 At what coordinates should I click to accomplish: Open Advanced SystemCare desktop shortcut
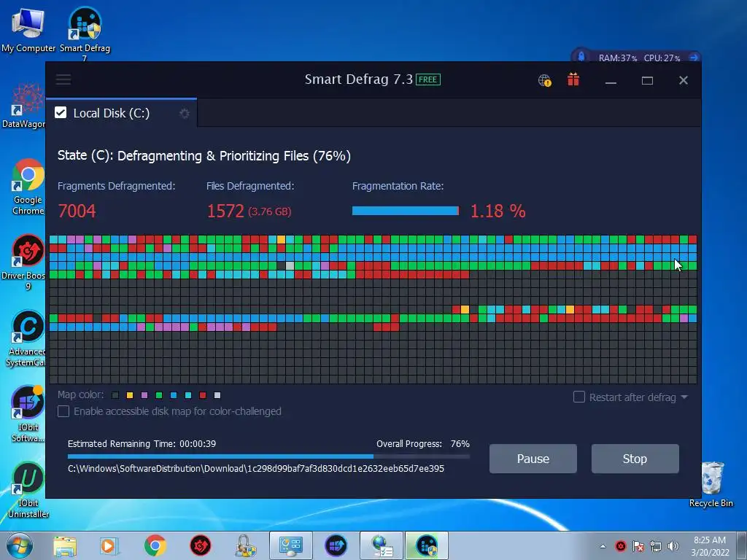pos(27,338)
